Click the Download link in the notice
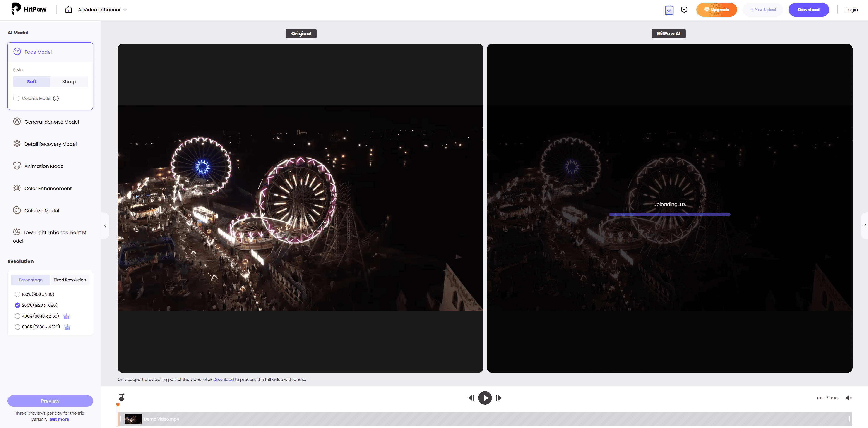This screenshot has height=428, width=868. [224, 380]
